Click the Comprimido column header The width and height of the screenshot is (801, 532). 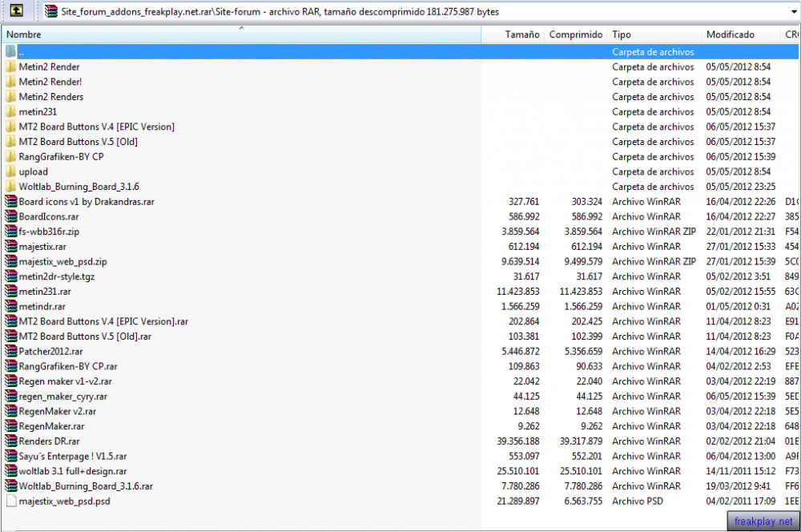(x=575, y=34)
